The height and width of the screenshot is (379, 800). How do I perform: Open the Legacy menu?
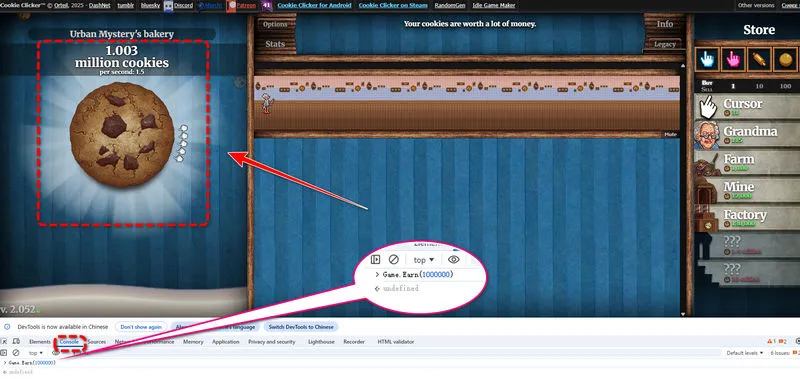pyautogui.click(x=665, y=44)
